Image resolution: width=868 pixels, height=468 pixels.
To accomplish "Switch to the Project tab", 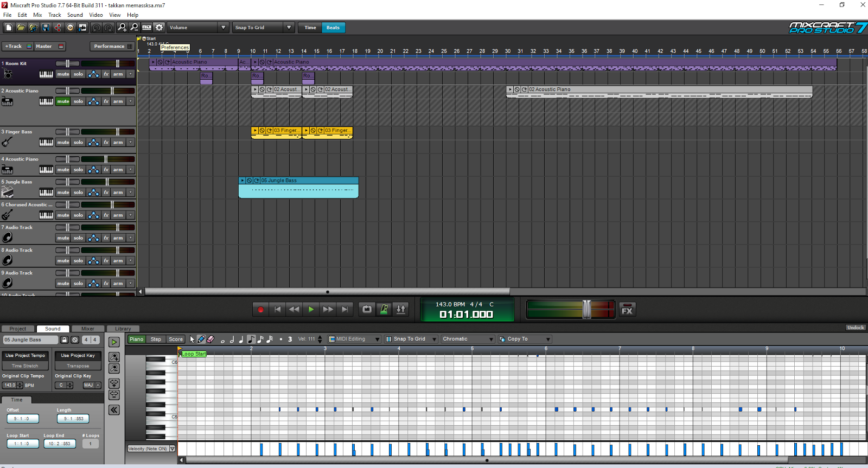I will point(18,329).
